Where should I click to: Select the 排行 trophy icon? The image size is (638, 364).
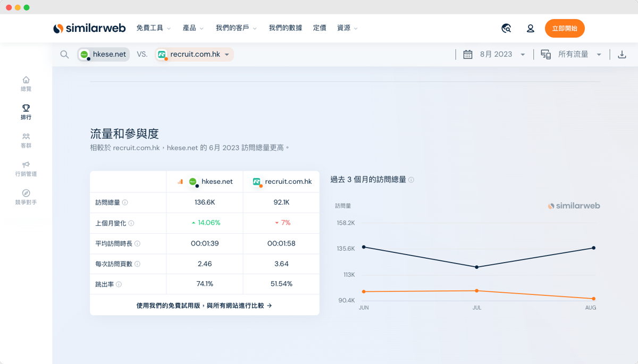pos(26,108)
